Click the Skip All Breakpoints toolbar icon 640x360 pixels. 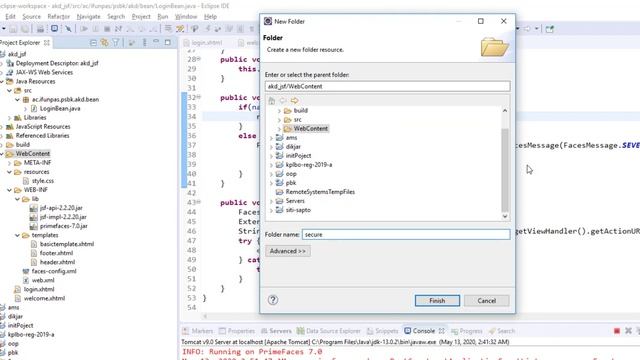click(x=68, y=29)
